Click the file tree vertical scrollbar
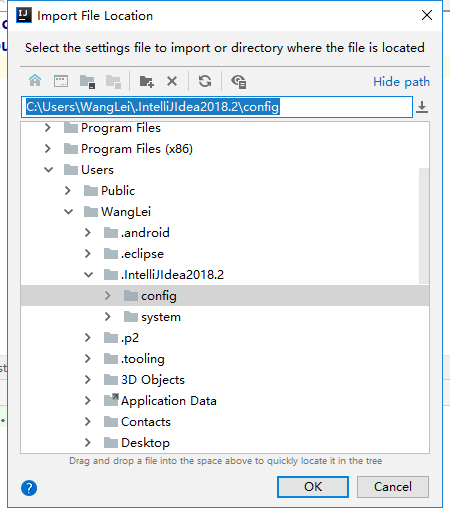Screen dimensions: 450x515 [x=424, y=226]
